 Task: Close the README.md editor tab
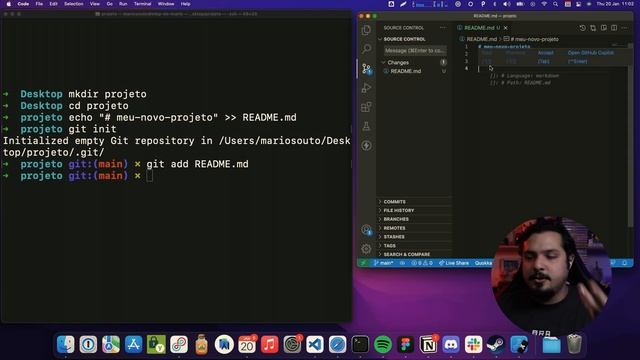pyautogui.click(x=506, y=28)
